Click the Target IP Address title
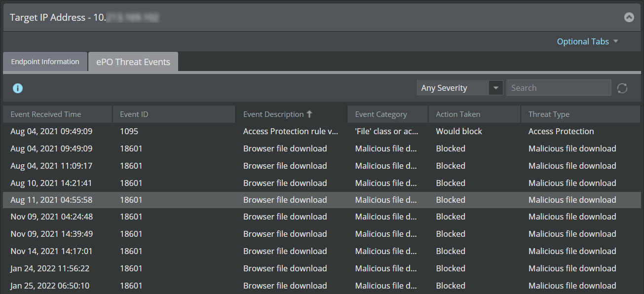The image size is (644, 294). 84,17
